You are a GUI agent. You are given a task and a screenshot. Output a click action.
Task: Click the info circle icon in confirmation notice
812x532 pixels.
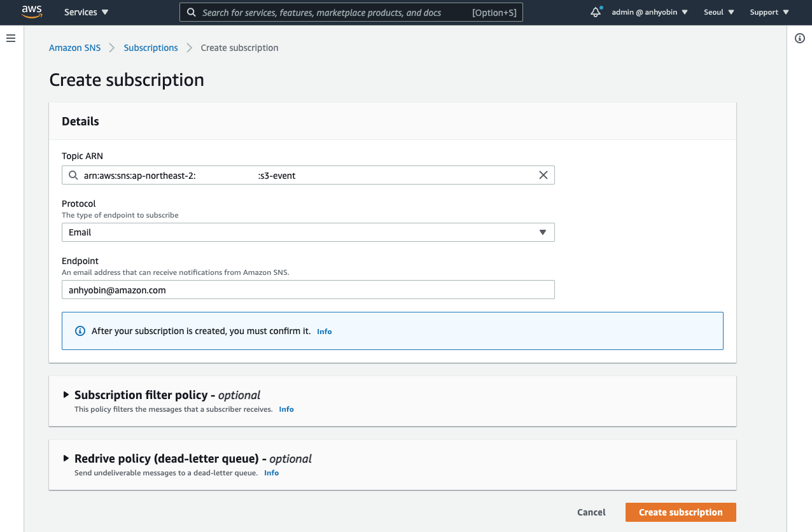[80, 331]
